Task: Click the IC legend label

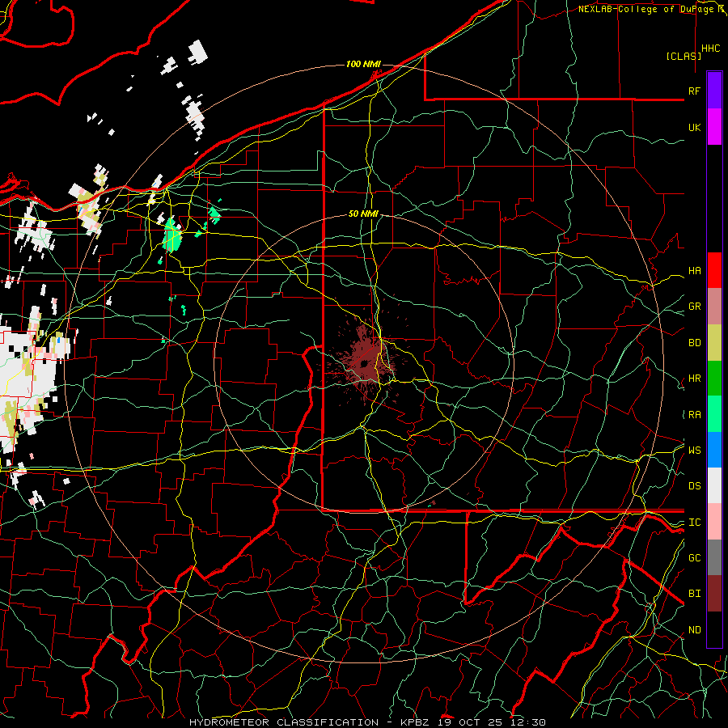Action: 694,523
